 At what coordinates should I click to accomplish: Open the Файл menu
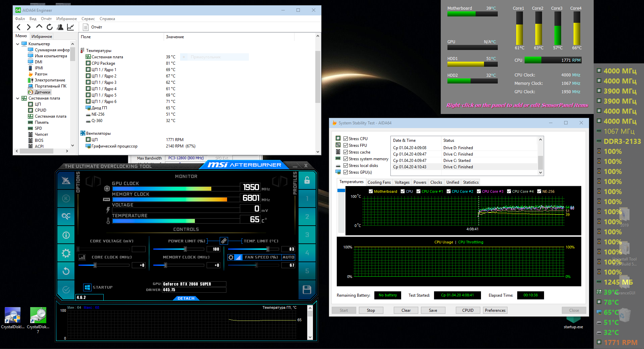click(x=20, y=19)
